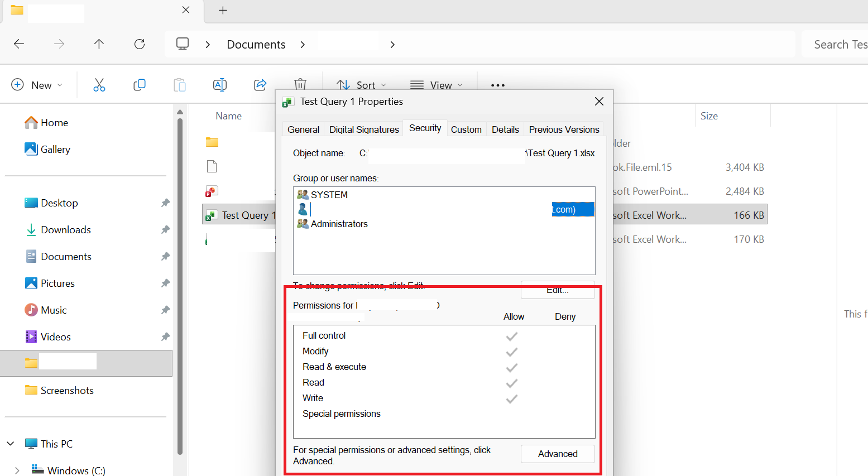Screen dimensions: 868x476
Task: Open the Sort options dropdown
Action: coord(362,85)
